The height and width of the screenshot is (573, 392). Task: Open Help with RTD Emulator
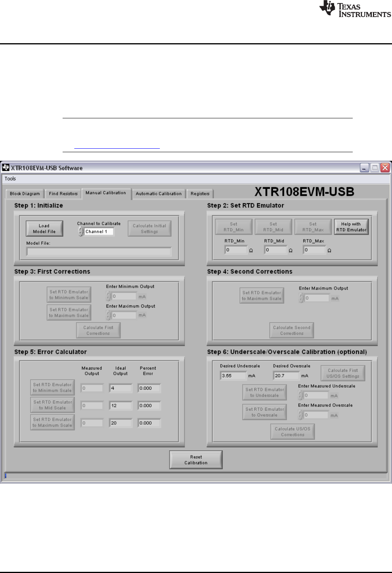click(351, 227)
